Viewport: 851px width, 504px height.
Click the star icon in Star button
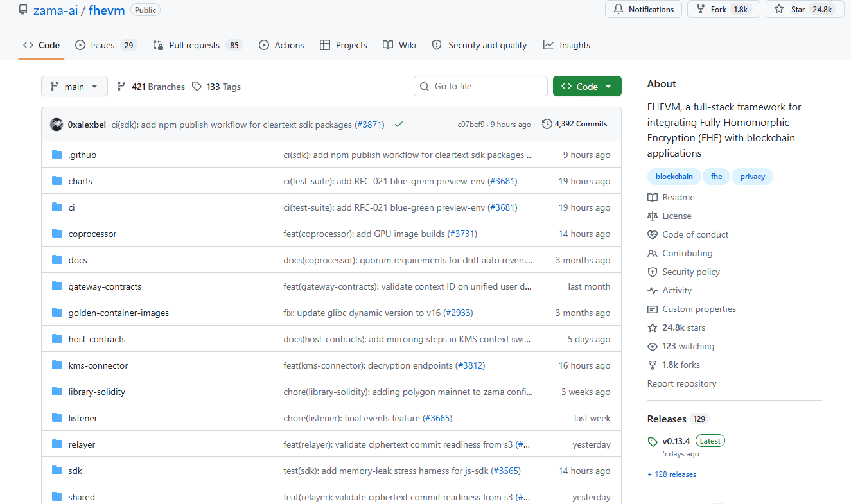tap(779, 10)
